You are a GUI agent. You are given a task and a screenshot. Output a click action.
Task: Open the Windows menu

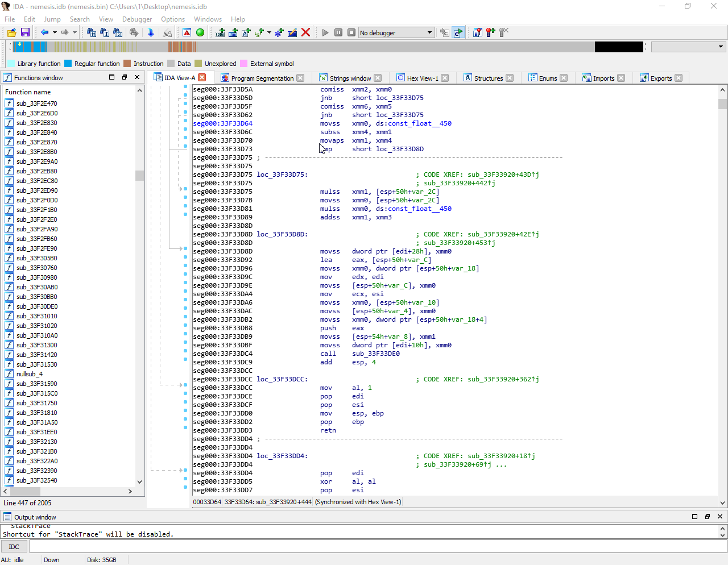point(208,19)
